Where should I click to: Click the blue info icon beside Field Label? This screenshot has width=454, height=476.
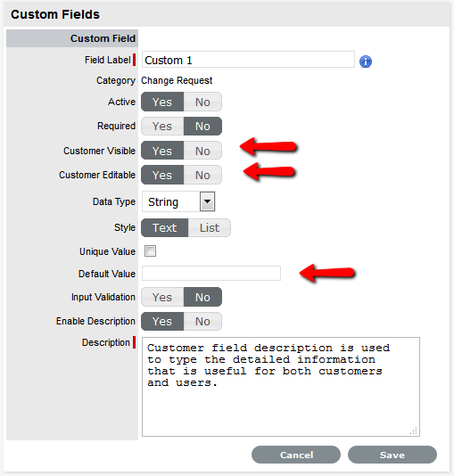click(x=366, y=62)
